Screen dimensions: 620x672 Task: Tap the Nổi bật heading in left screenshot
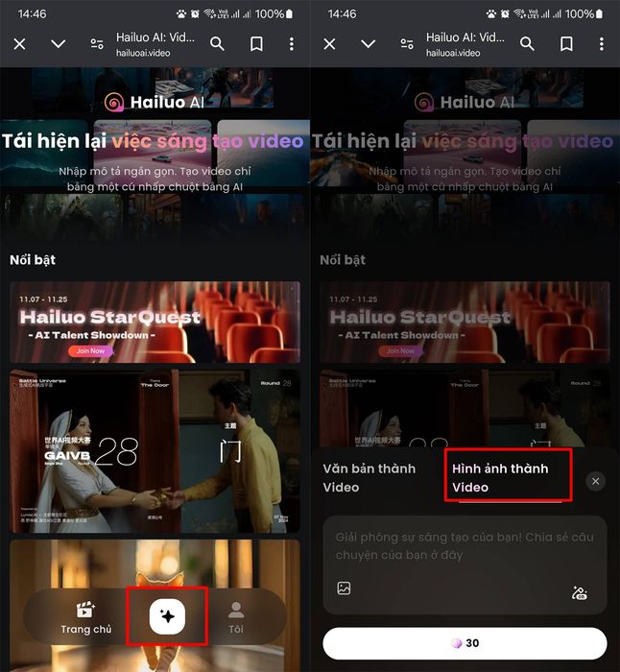pos(33,260)
